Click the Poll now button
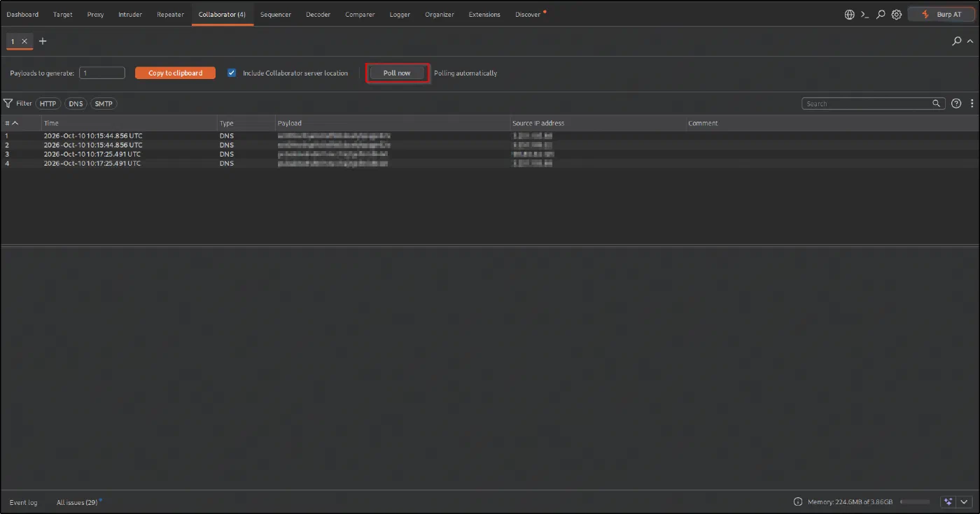The height and width of the screenshot is (514, 980). [x=397, y=73]
